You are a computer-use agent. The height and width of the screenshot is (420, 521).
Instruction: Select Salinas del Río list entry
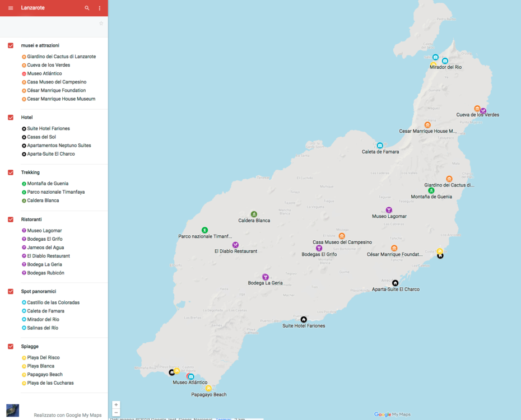[43, 328]
